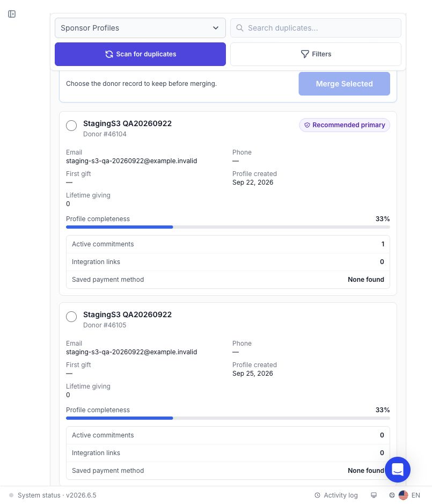Open the chat support bubble
This screenshot has width=432, height=504.
click(398, 470)
